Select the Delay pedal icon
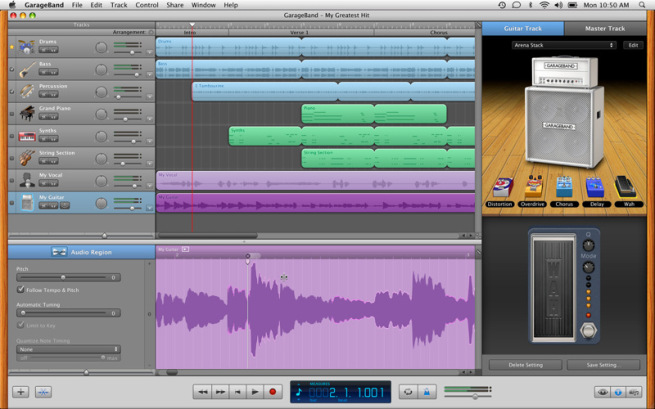 (595, 188)
